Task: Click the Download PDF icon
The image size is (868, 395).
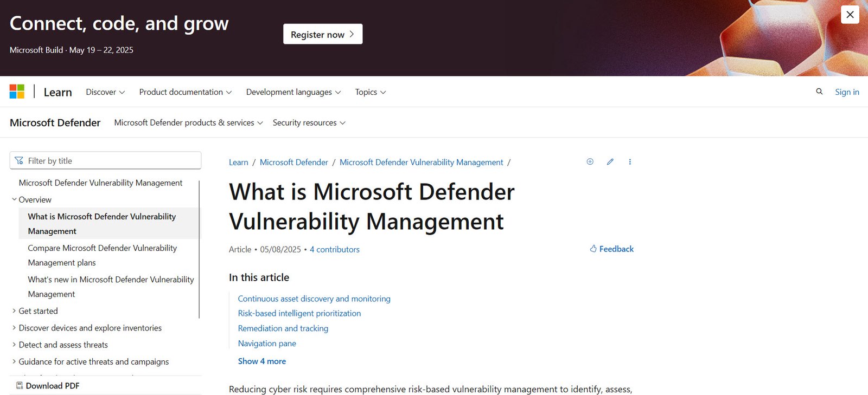Action: pyautogui.click(x=20, y=386)
